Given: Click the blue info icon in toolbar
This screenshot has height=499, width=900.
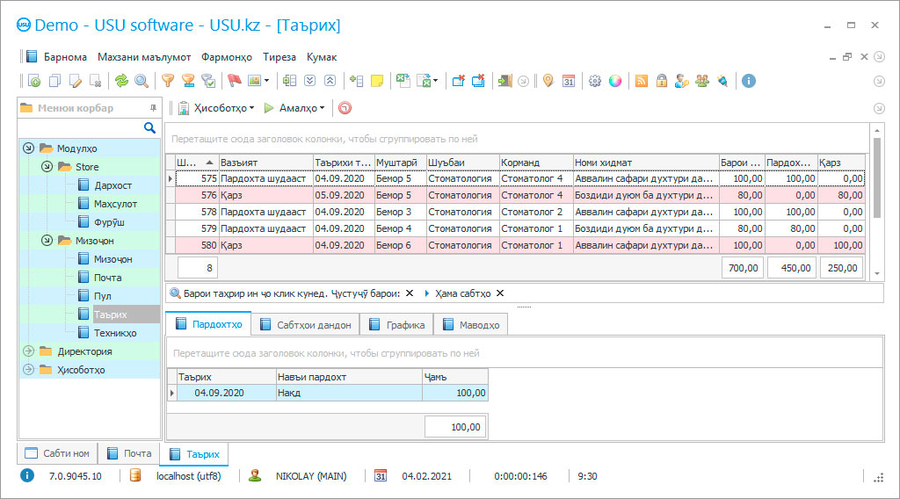Looking at the screenshot, I should click(748, 81).
